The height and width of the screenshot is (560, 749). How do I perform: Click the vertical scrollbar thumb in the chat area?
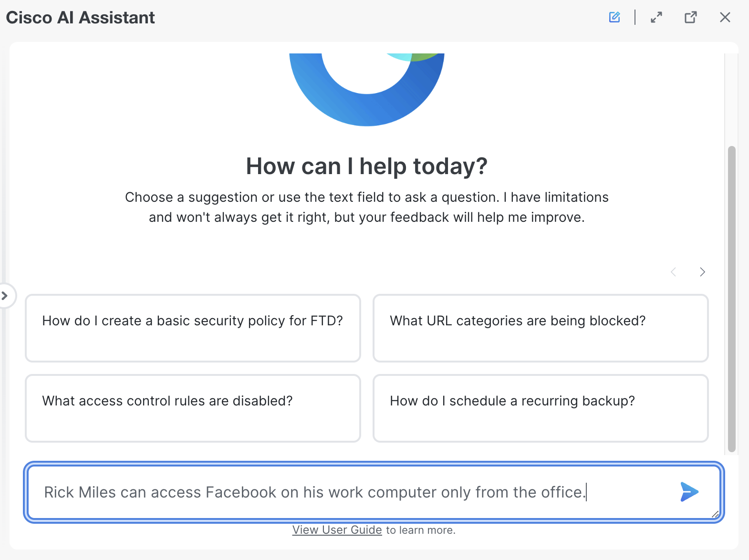pos(731,299)
